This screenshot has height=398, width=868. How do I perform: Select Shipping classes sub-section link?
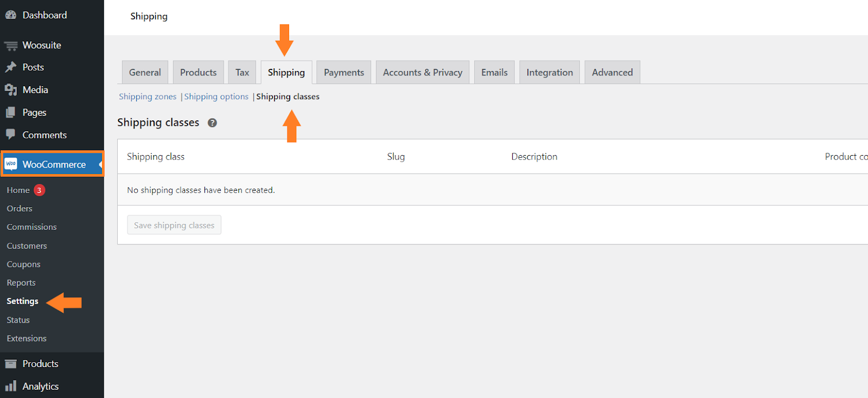click(x=288, y=97)
